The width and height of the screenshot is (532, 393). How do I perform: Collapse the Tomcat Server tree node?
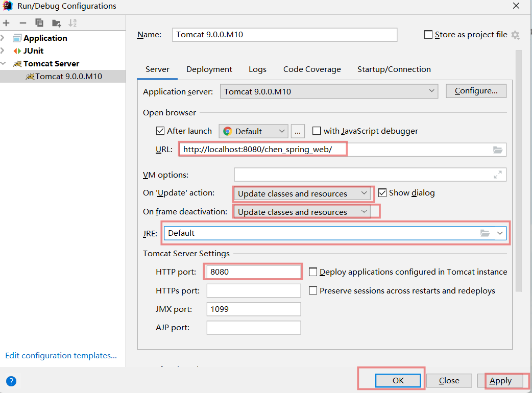[x=4, y=64]
